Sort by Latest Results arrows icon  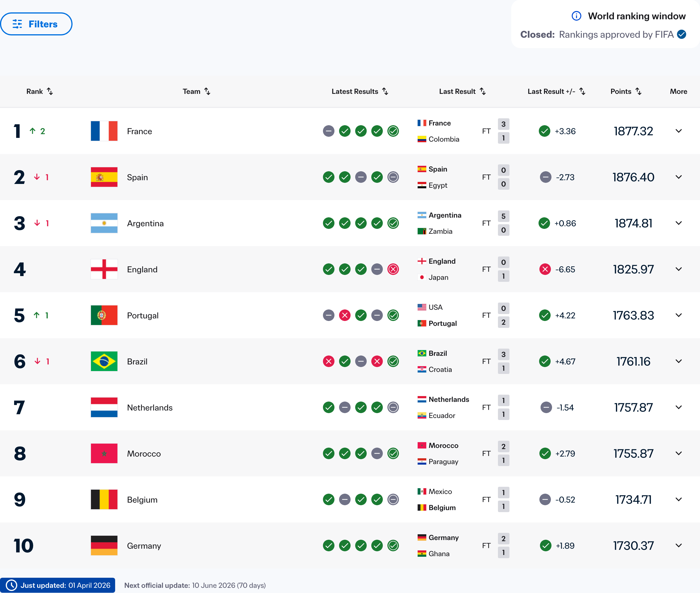tap(385, 92)
